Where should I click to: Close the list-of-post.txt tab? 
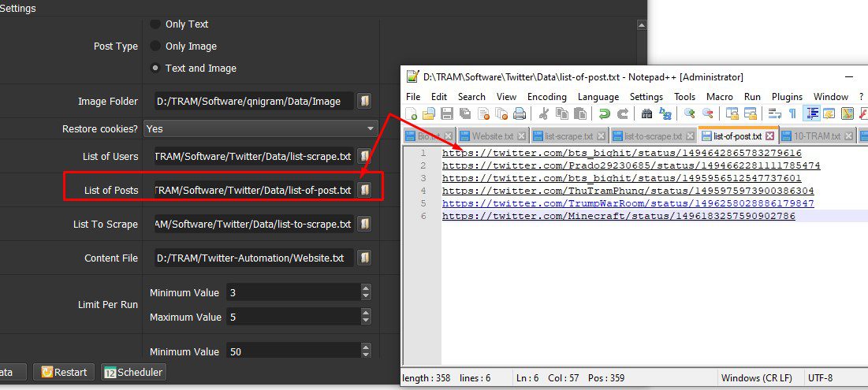point(769,136)
